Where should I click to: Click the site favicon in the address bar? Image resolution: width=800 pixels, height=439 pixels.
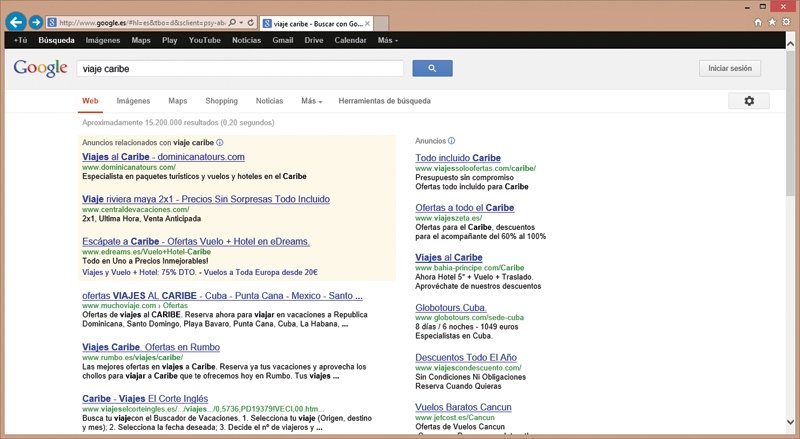[x=52, y=23]
